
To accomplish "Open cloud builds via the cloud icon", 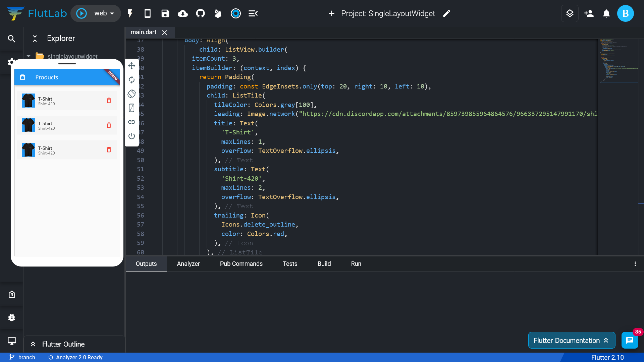I will tap(183, 13).
